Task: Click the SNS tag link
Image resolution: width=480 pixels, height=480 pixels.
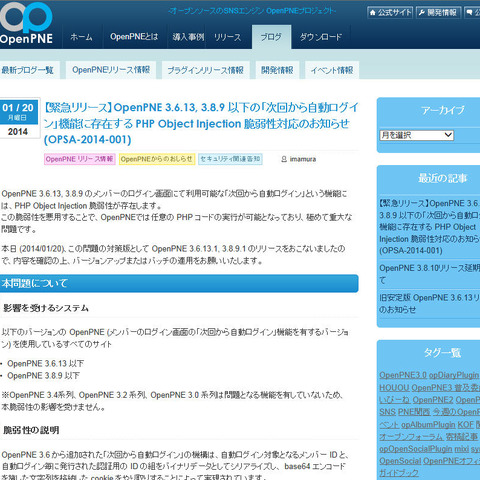Action: tap(387, 412)
